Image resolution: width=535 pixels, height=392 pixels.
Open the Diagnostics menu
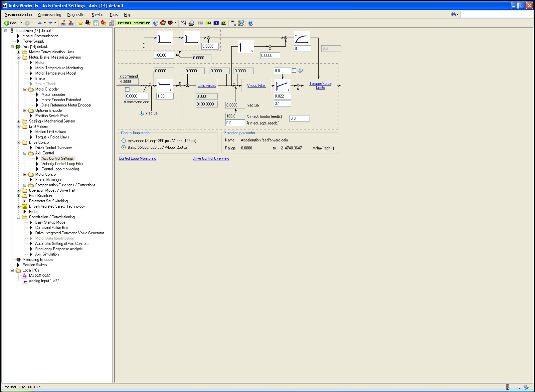[x=76, y=15]
